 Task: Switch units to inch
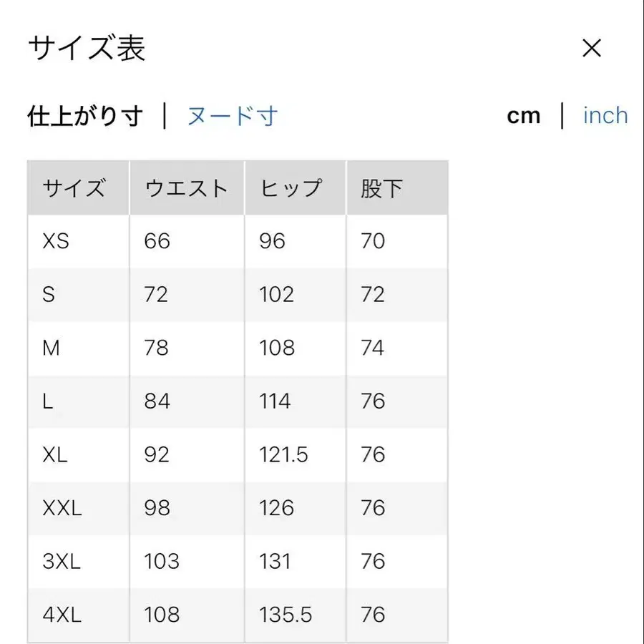tap(605, 115)
